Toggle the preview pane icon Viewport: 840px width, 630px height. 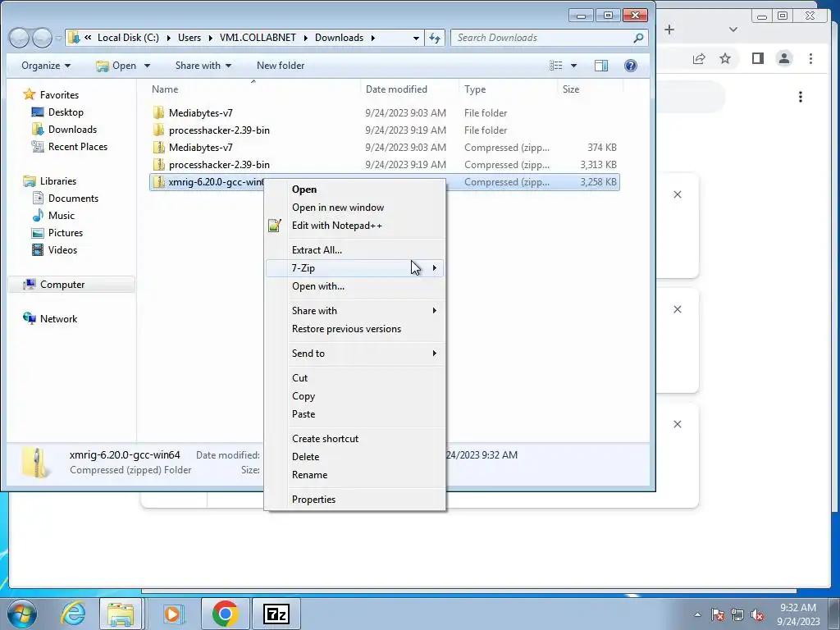click(x=601, y=66)
